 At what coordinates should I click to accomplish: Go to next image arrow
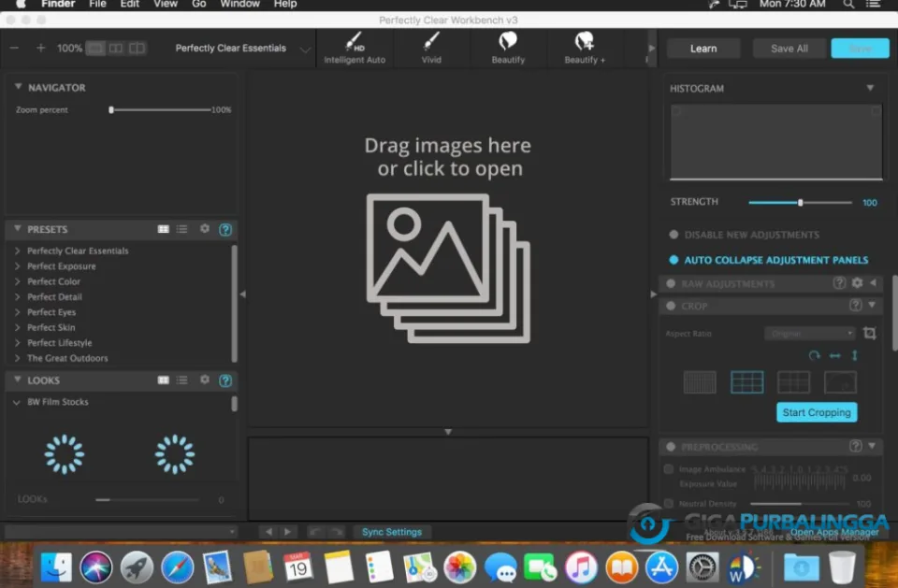[x=287, y=532]
